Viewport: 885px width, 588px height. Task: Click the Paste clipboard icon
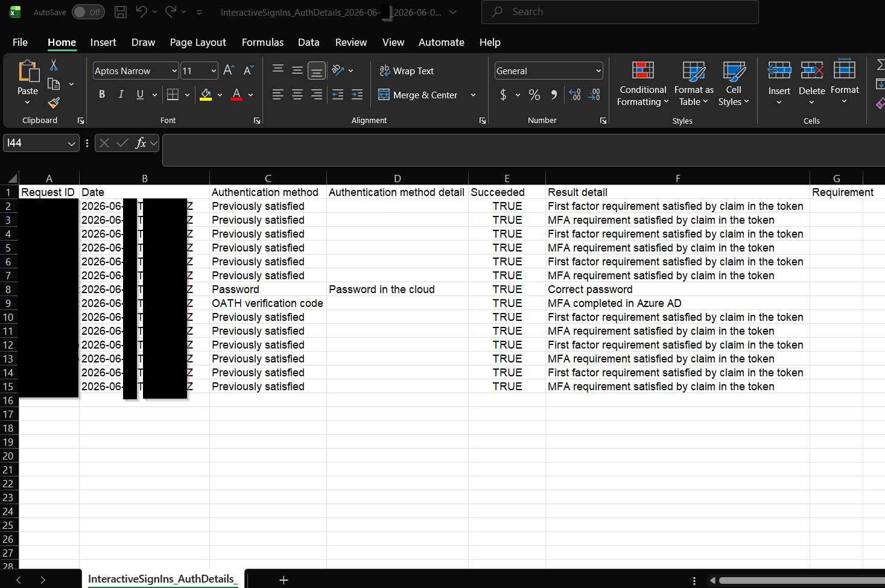(28, 71)
